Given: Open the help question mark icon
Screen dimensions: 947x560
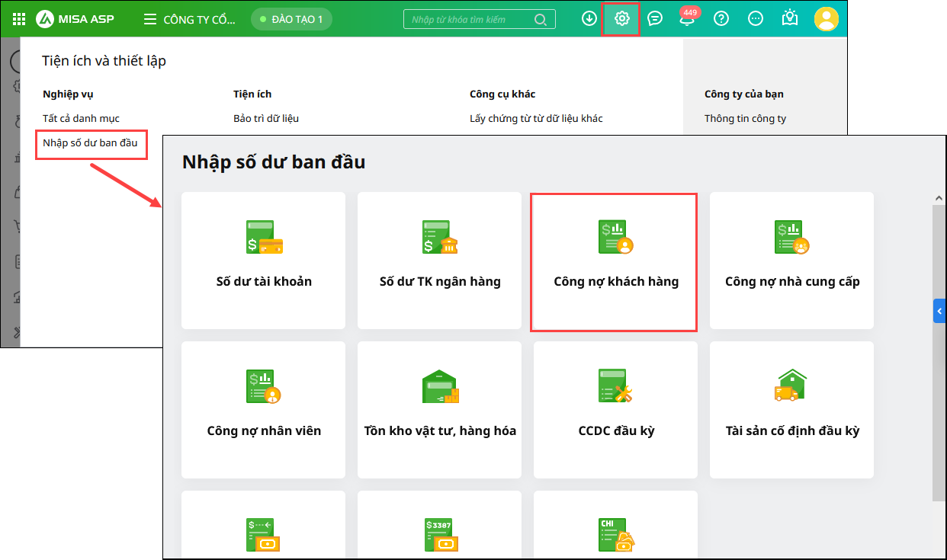Looking at the screenshot, I should [721, 19].
